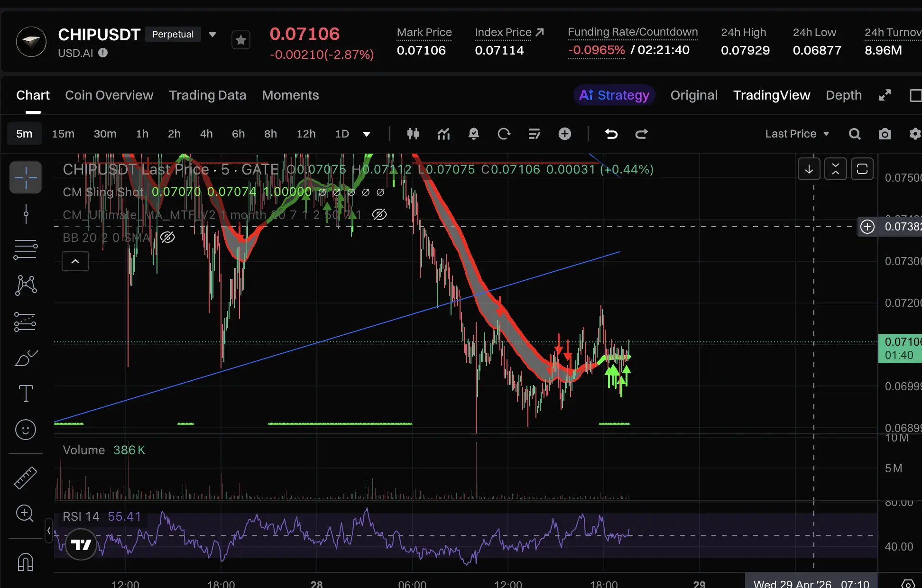Screen dimensions: 922x588
Task: Select the text tool in sidebar
Action: (26, 394)
